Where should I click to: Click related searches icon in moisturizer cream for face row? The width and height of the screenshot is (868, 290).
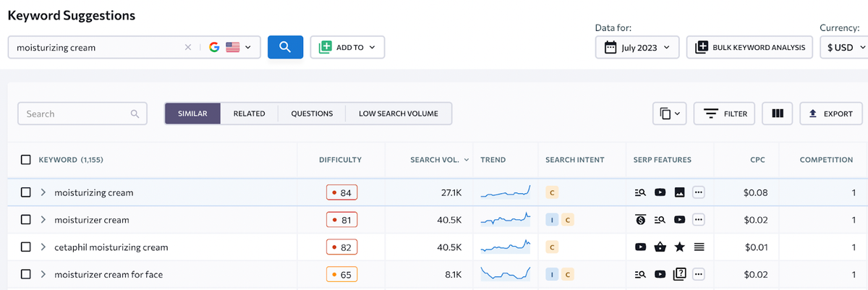(640, 274)
